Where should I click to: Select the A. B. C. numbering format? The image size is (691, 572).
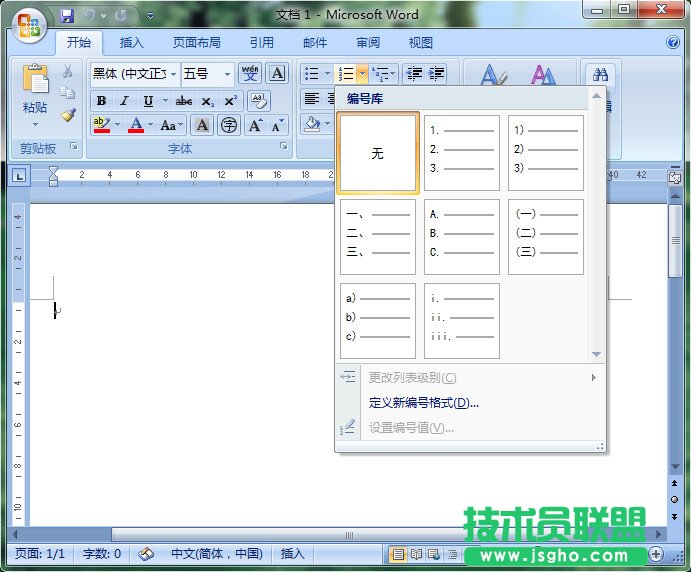(461, 237)
